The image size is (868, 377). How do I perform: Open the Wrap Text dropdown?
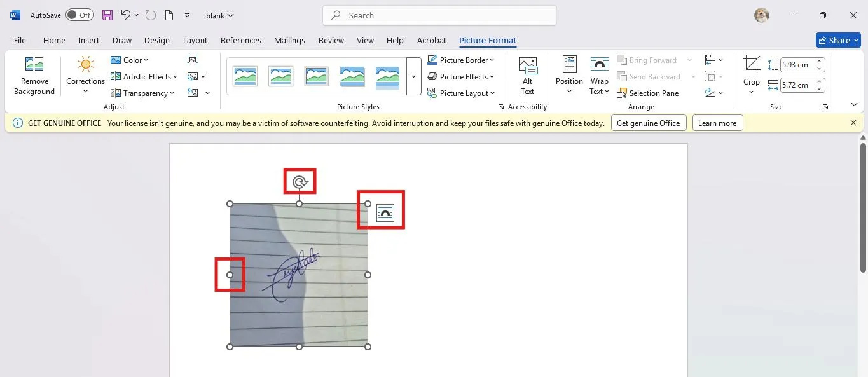tap(599, 76)
